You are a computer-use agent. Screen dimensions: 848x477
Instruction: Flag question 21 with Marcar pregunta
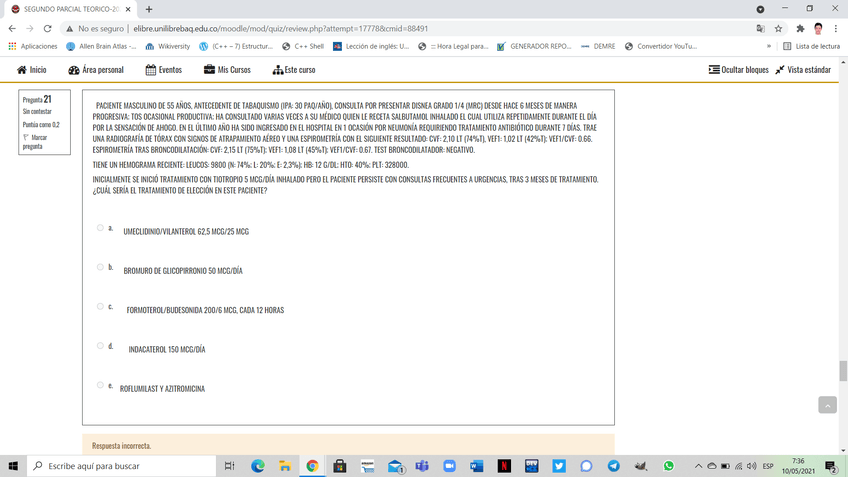click(x=35, y=142)
